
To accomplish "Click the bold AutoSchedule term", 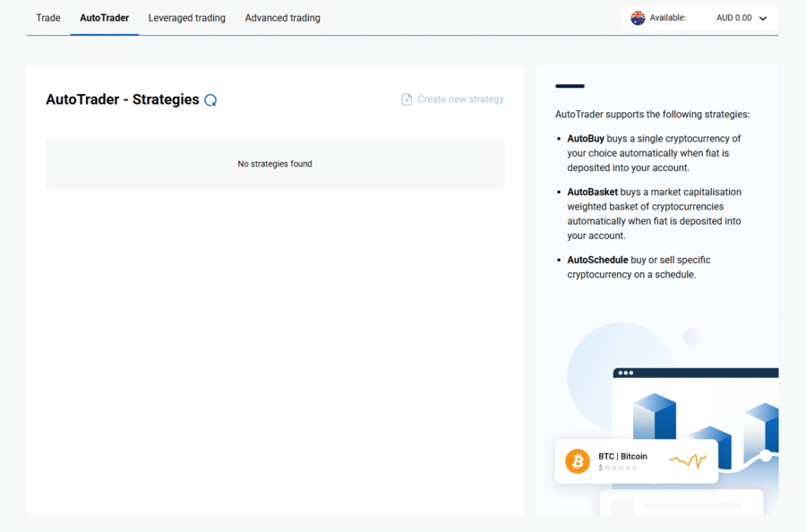I will click(597, 260).
